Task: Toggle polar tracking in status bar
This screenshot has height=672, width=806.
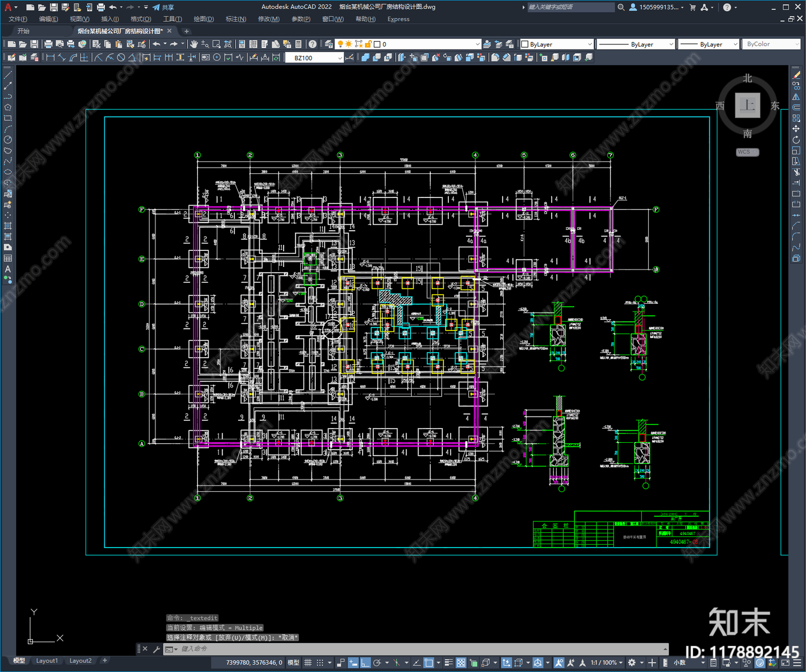Action: 377,662
